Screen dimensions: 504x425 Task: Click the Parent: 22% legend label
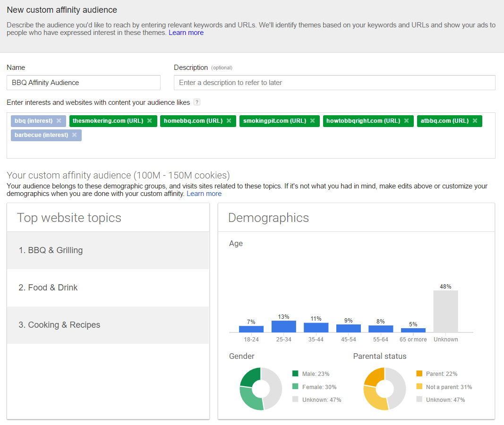click(x=442, y=374)
